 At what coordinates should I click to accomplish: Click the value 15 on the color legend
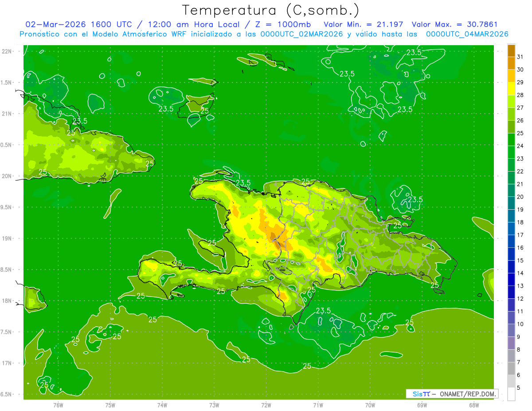pos(520,260)
